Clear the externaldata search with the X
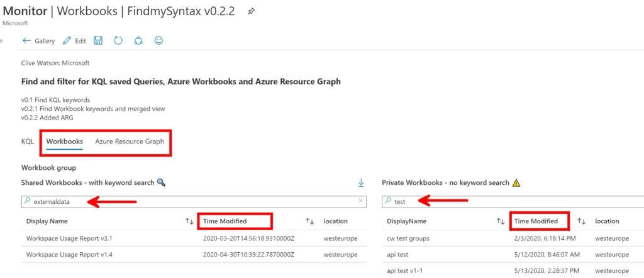Viewport: 644px width, 278px height. [x=360, y=201]
